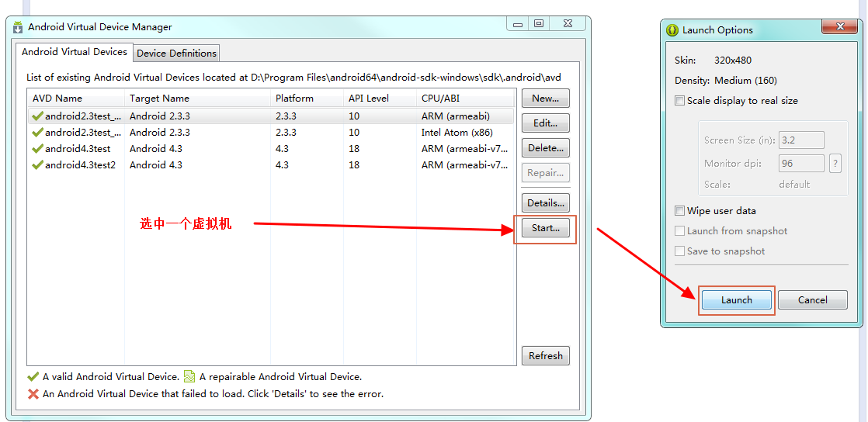
Task: Open the Monitor dpi help question button
Action: [x=835, y=164]
